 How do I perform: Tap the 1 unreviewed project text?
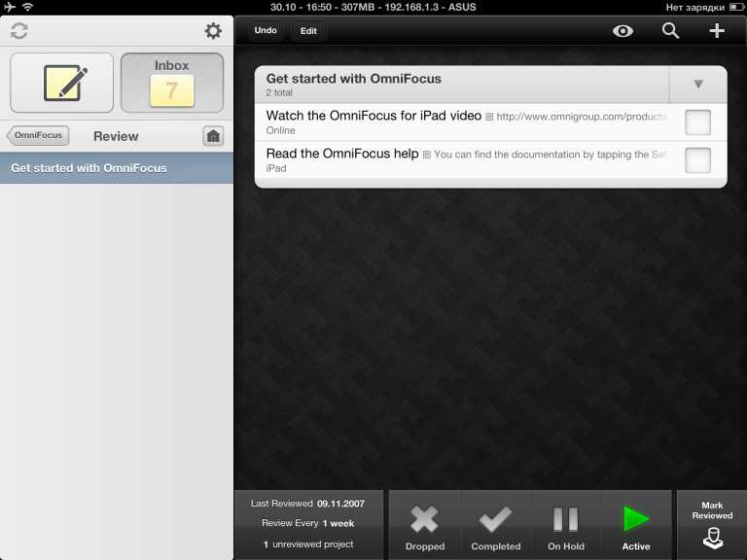[x=308, y=543]
